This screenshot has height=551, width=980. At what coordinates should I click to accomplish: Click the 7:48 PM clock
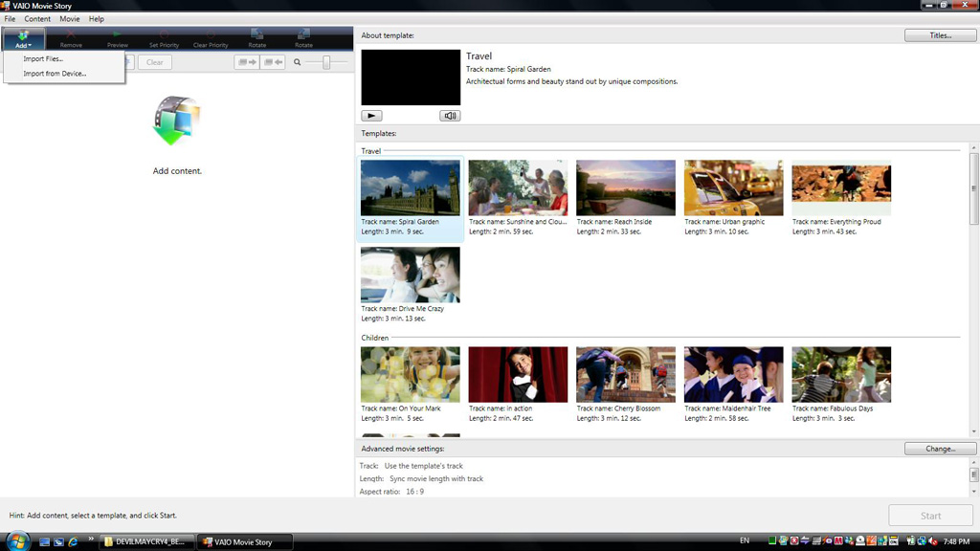pyautogui.click(x=956, y=541)
